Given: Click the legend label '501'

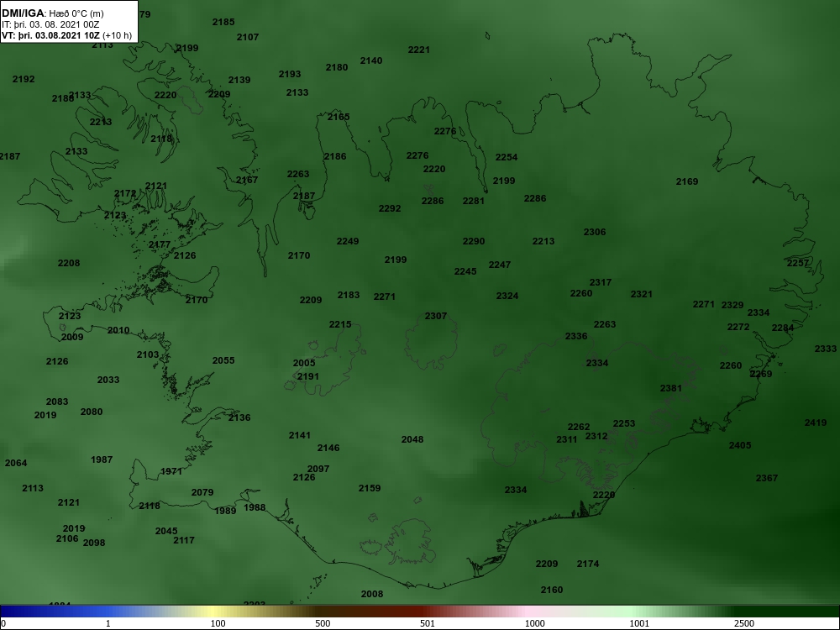Looking at the screenshot, I should point(428,623).
